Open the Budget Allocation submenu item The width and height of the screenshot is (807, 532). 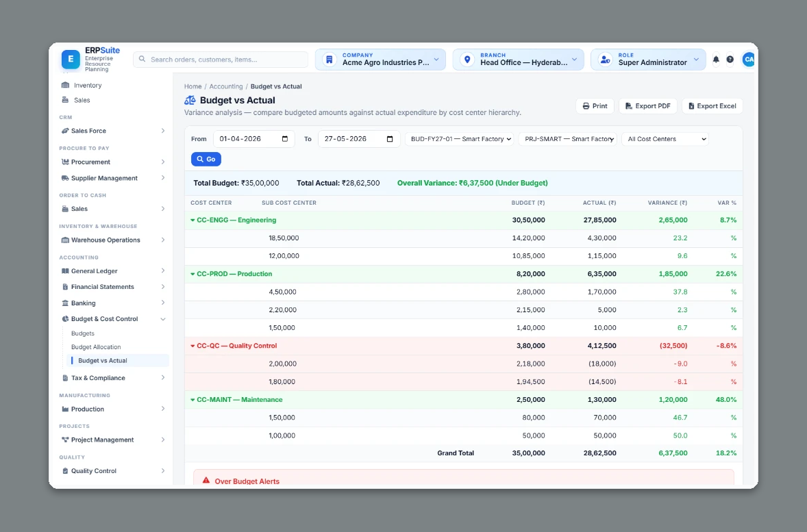pyautogui.click(x=96, y=347)
